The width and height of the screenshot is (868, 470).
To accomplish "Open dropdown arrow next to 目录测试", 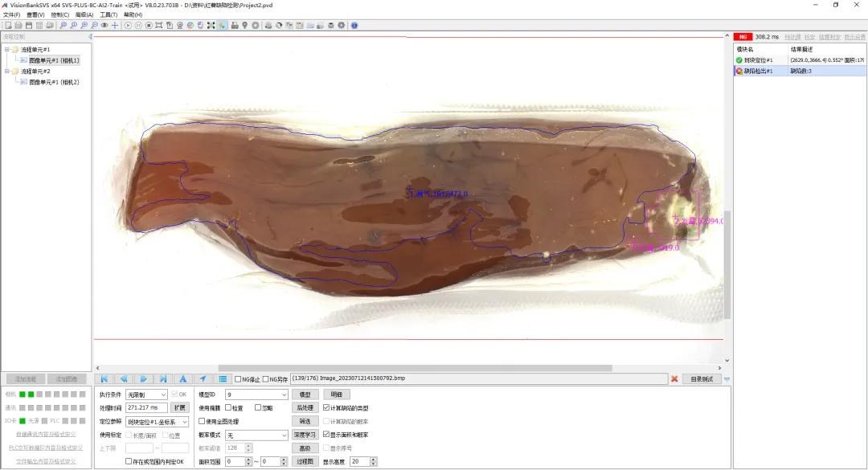I will [x=727, y=379].
